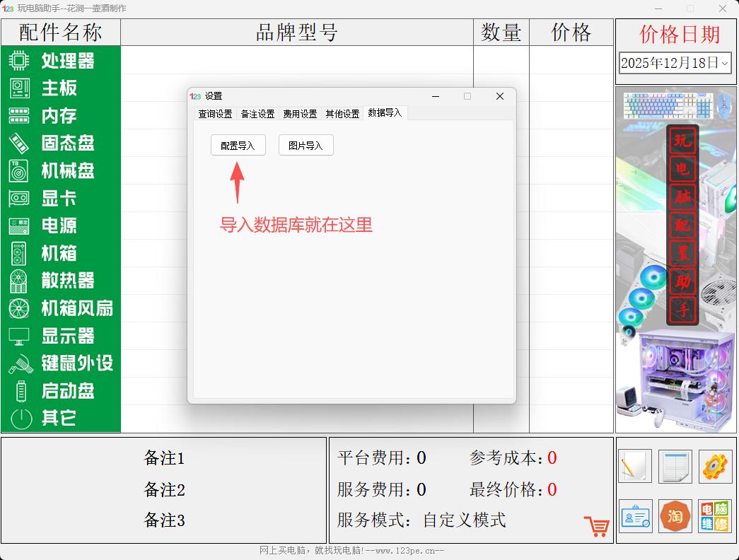
Task: Switch to the 费用设置 tab
Action: pos(299,113)
